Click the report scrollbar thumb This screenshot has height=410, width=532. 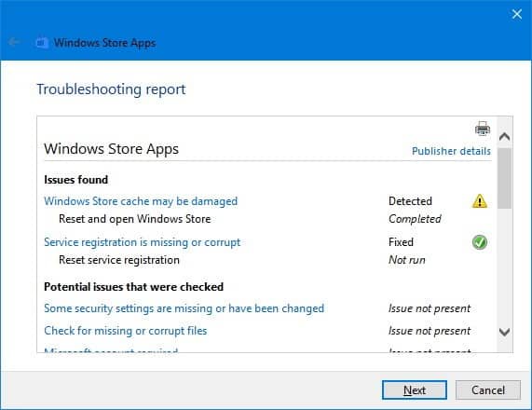click(x=505, y=178)
